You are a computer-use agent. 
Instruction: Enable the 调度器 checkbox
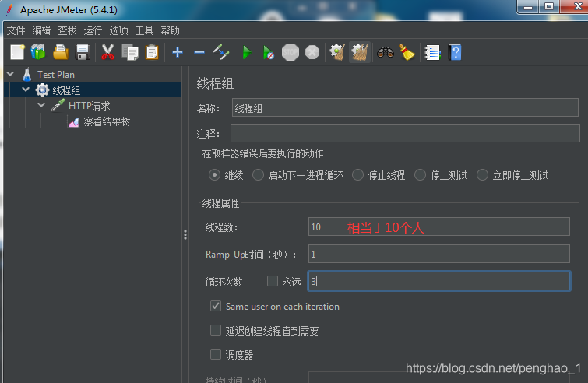216,354
